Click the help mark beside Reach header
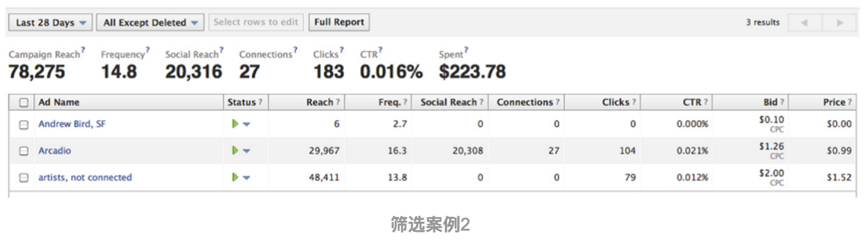The image size is (868, 240). click(x=338, y=102)
